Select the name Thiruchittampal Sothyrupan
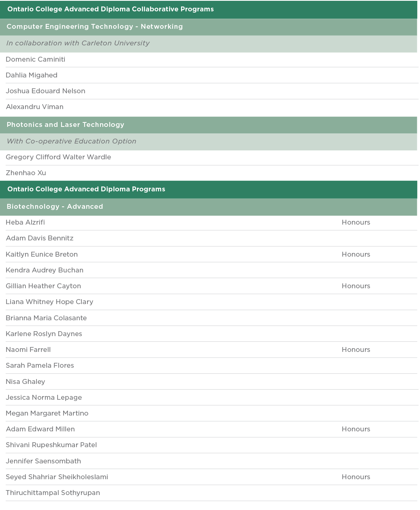The width and height of the screenshot is (420, 510). [x=53, y=493]
